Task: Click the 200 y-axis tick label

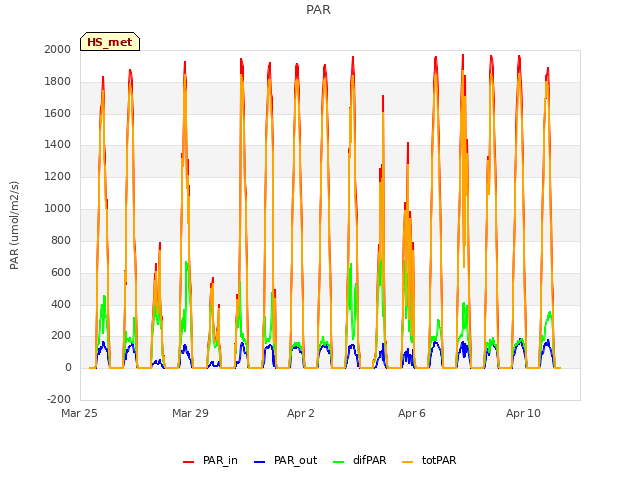Action: [x=61, y=336]
